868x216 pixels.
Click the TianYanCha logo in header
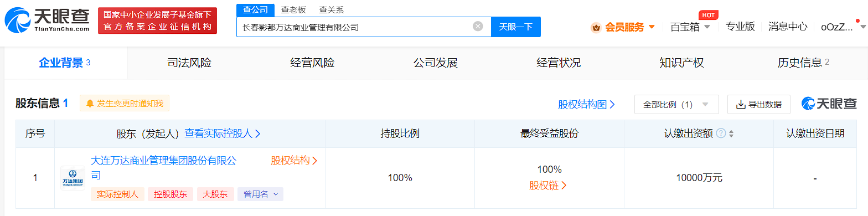pos(46,20)
